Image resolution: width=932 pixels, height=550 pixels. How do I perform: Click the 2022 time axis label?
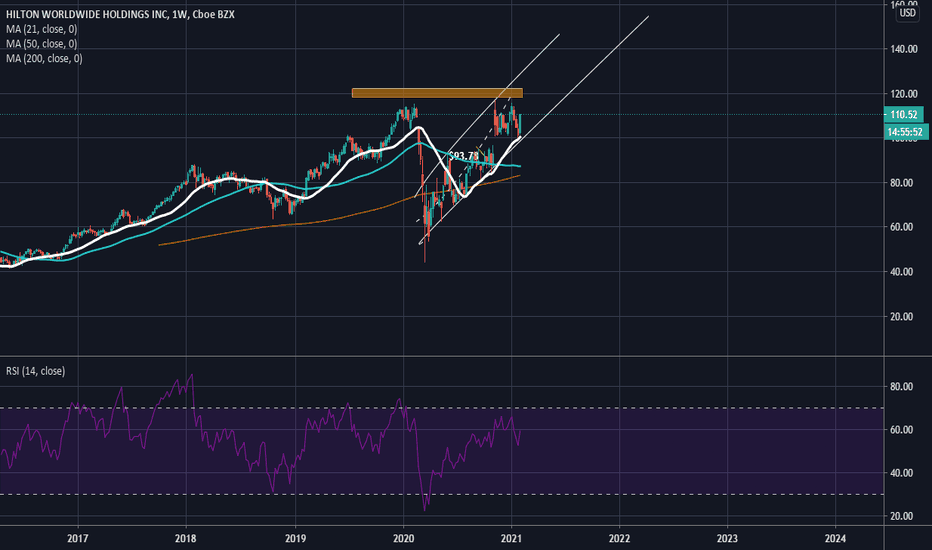click(x=619, y=539)
